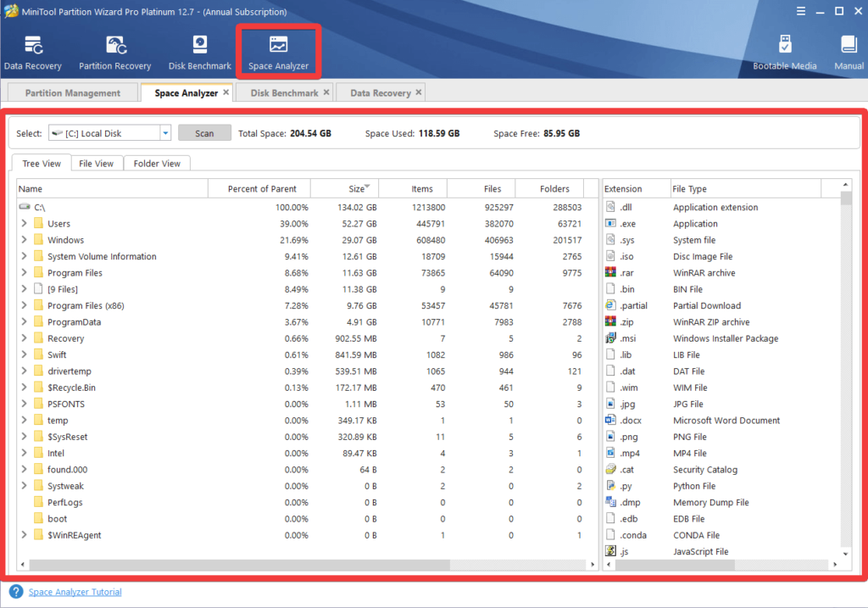Click the .dll extension icon
Viewport: 868px width, 608px height.
[x=610, y=207]
